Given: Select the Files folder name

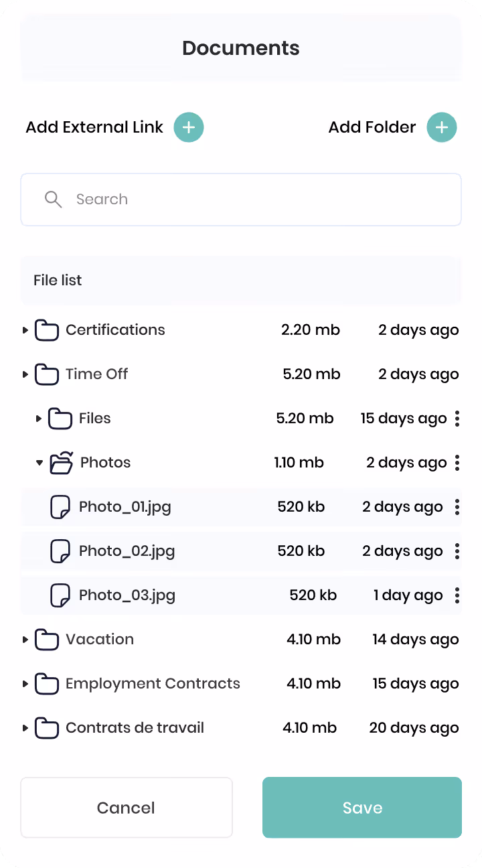Looking at the screenshot, I should pos(95,419).
